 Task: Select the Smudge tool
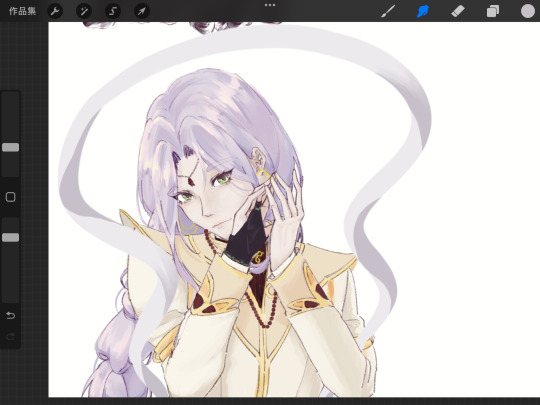[x=423, y=11]
